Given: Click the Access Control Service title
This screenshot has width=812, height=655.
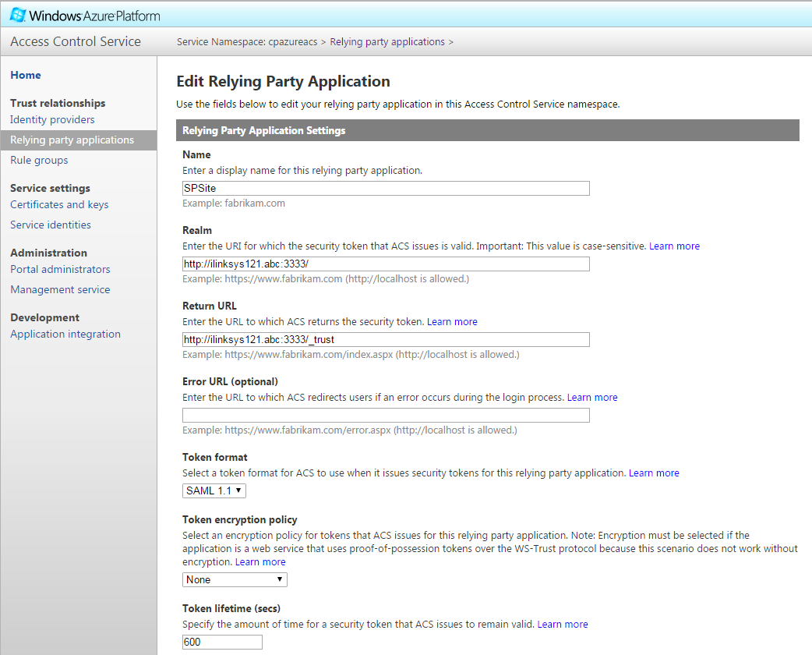Looking at the screenshot, I should 76,41.
